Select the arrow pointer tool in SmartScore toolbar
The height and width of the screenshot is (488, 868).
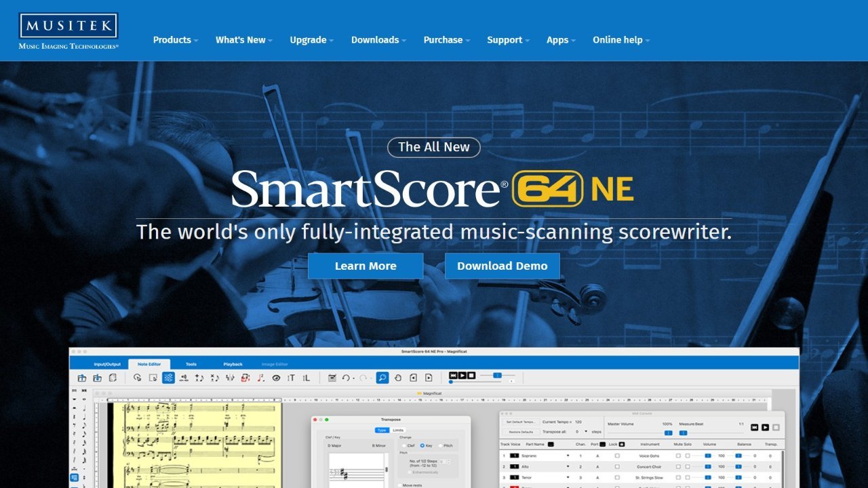(137, 378)
